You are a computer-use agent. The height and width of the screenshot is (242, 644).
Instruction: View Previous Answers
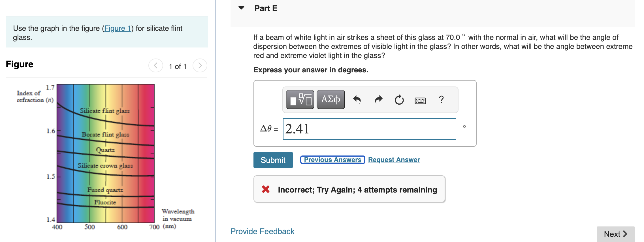click(x=332, y=159)
